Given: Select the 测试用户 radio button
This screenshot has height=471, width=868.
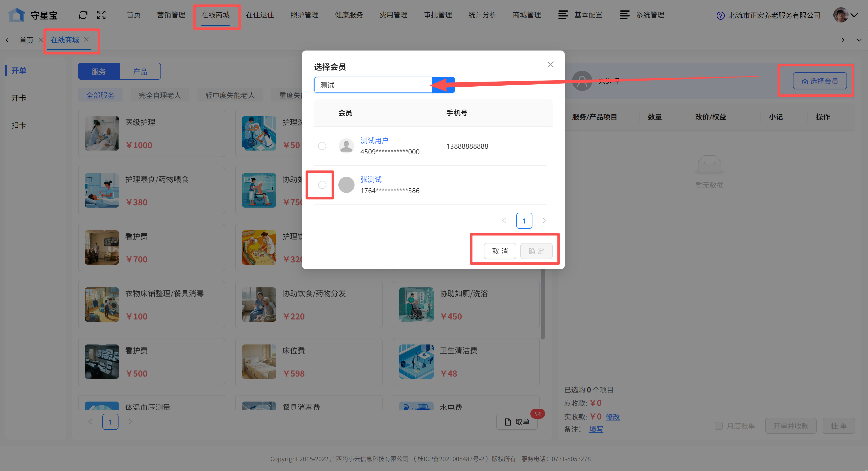Looking at the screenshot, I should pyautogui.click(x=322, y=146).
